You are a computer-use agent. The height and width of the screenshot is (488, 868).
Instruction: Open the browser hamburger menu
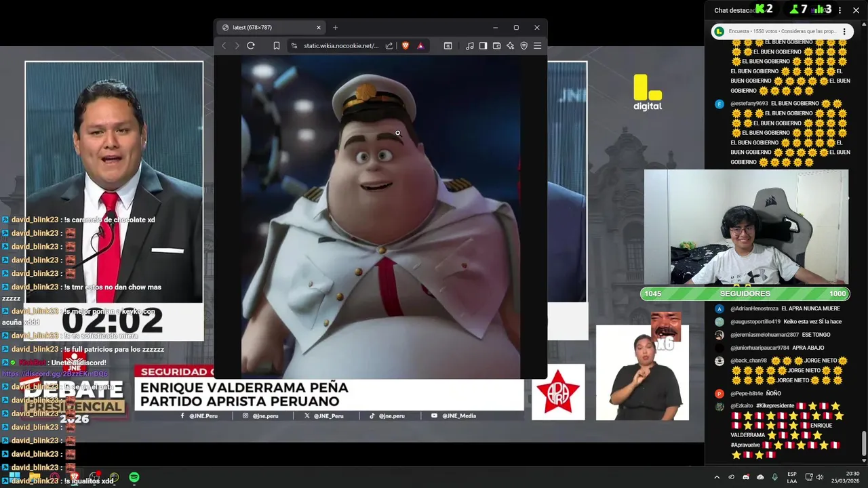pos(537,45)
